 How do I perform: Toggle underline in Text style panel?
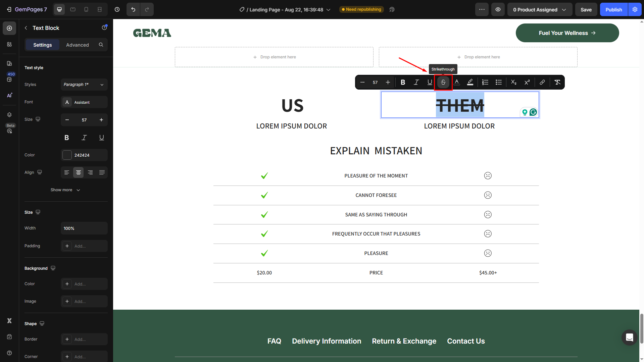[101, 138]
